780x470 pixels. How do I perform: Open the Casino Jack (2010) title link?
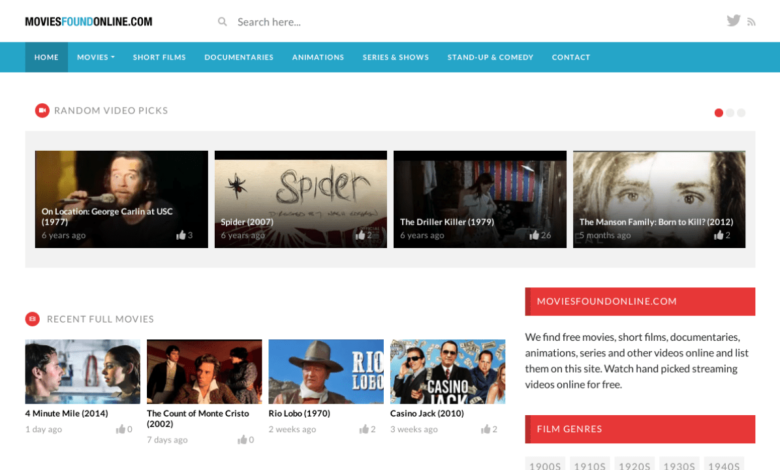tap(427, 413)
